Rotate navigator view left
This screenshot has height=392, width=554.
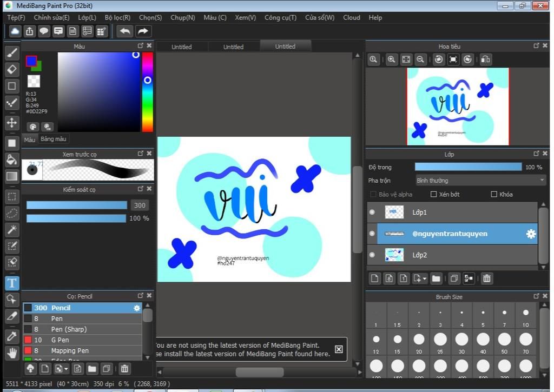pos(438,59)
